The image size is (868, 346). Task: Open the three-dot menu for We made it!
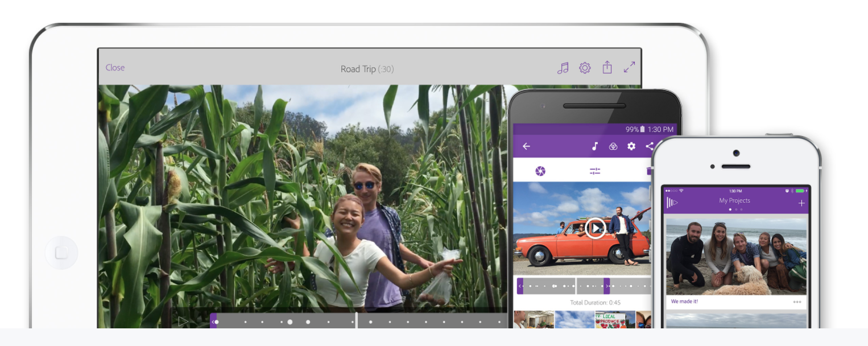tap(797, 302)
